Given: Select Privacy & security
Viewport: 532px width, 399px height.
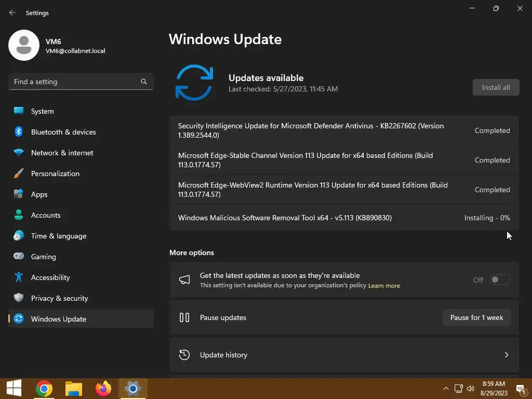Looking at the screenshot, I should 81,298.
